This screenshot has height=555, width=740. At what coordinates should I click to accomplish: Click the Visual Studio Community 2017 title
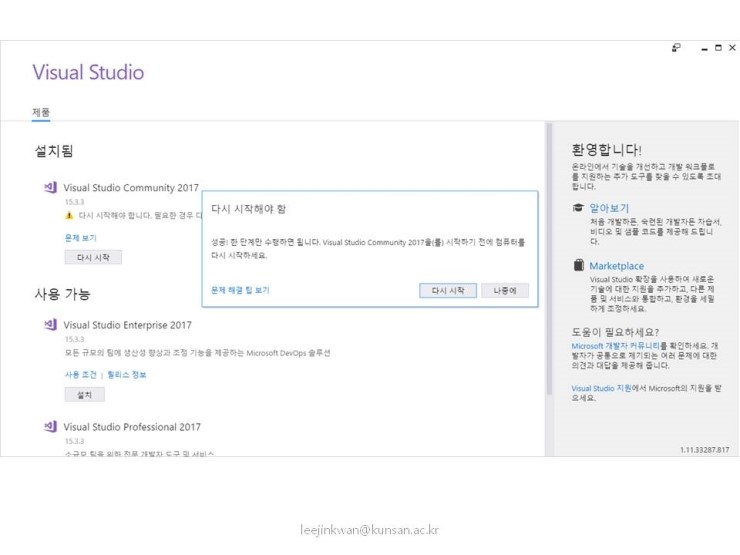pos(131,188)
